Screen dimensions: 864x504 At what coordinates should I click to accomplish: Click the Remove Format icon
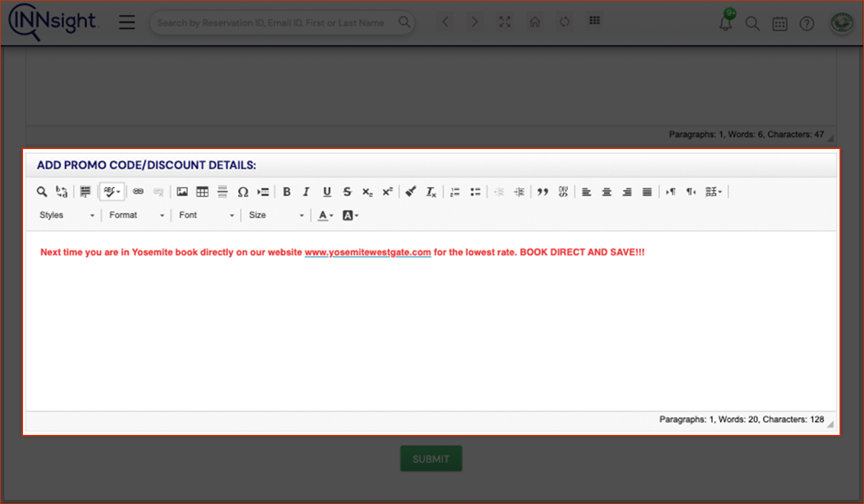click(x=431, y=192)
